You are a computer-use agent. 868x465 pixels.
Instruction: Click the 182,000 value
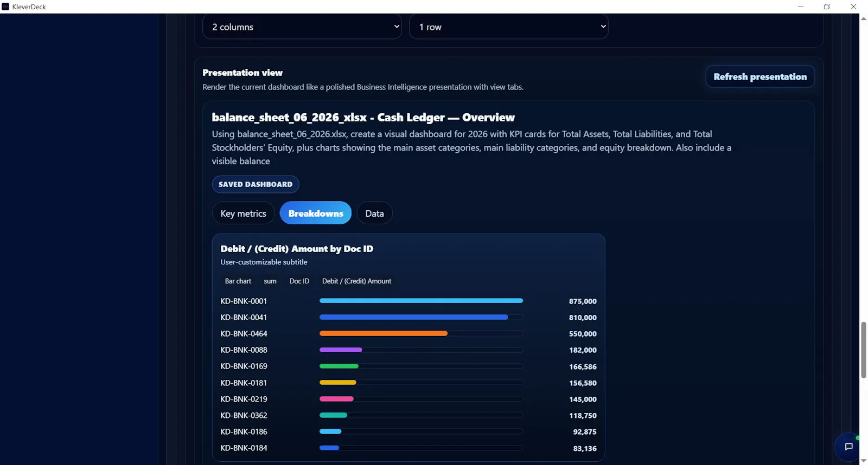[x=583, y=350]
